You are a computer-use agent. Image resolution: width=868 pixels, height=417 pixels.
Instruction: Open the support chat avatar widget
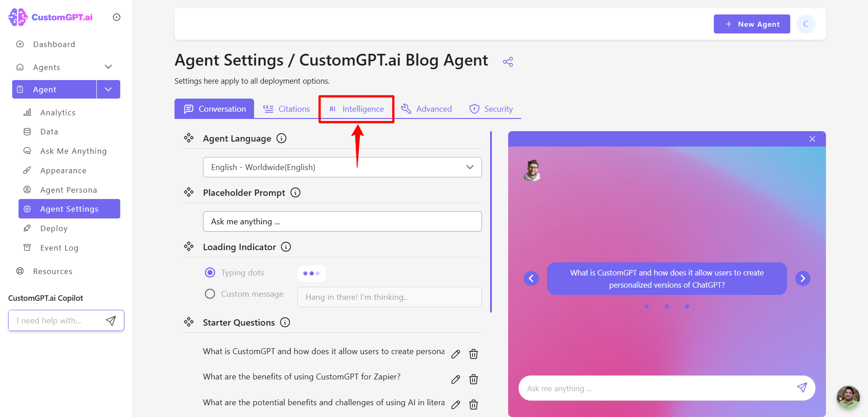[x=848, y=397]
